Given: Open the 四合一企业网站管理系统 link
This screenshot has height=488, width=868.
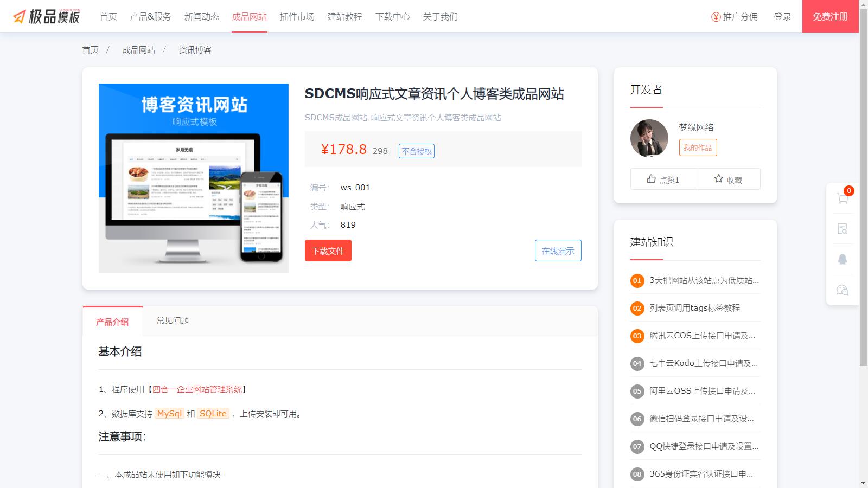Looking at the screenshot, I should coord(197,389).
